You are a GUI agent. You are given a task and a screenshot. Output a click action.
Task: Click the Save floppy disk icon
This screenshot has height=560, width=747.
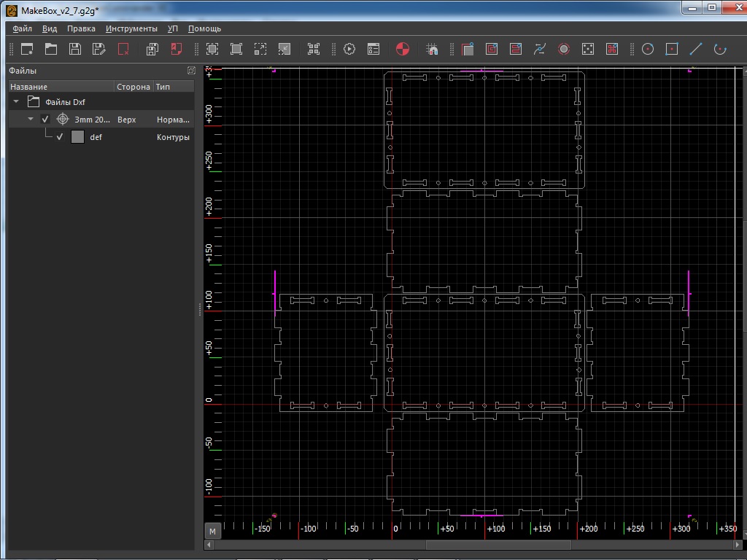click(x=75, y=49)
